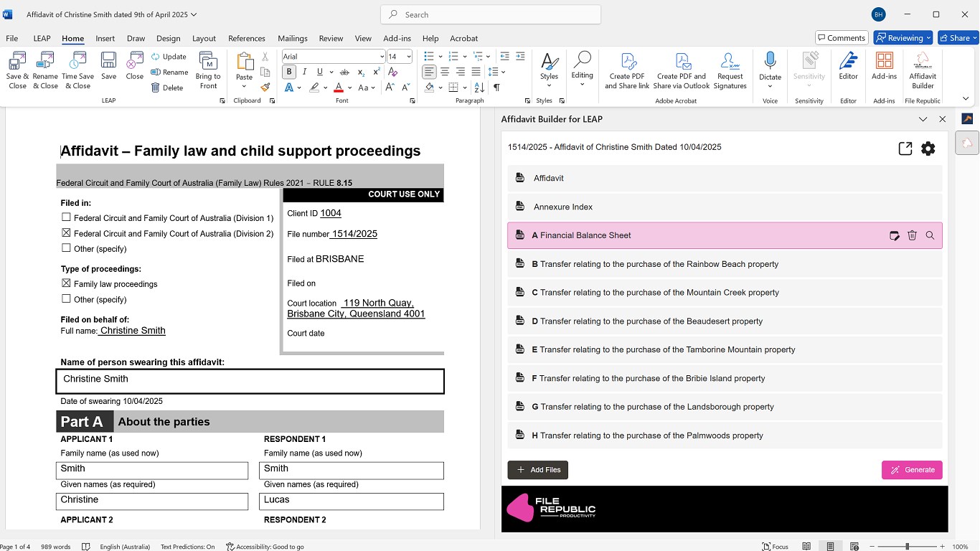The width and height of the screenshot is (980, 551).
Task: Open the Annexure Index item
Action: tap(725, 207)
